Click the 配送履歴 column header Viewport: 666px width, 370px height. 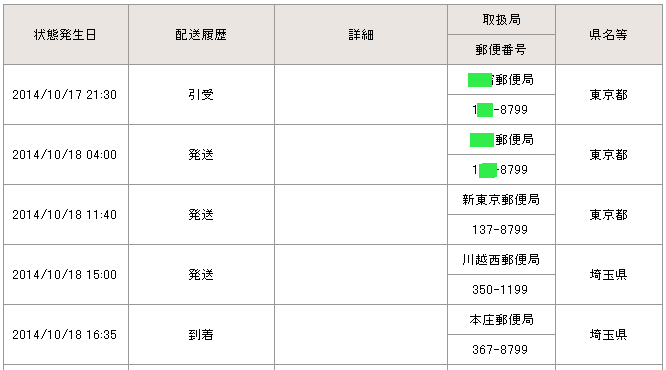201,35
